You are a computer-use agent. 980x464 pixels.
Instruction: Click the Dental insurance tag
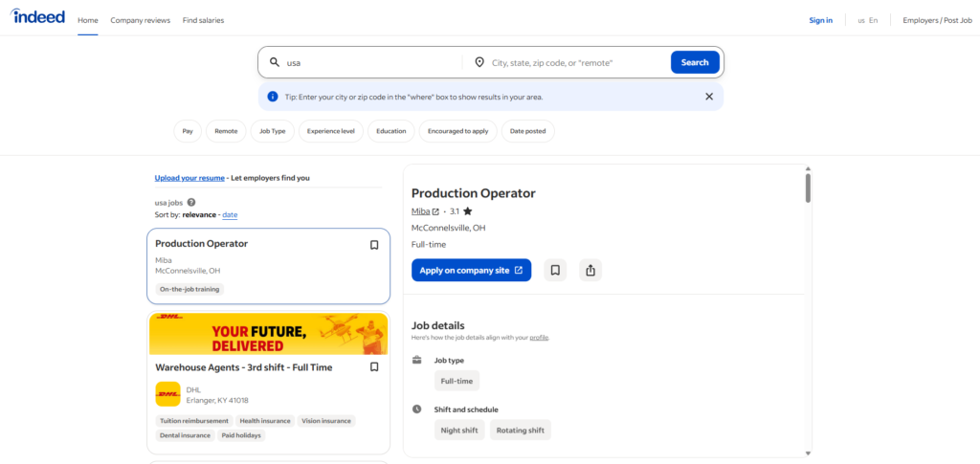click(185, 435)
